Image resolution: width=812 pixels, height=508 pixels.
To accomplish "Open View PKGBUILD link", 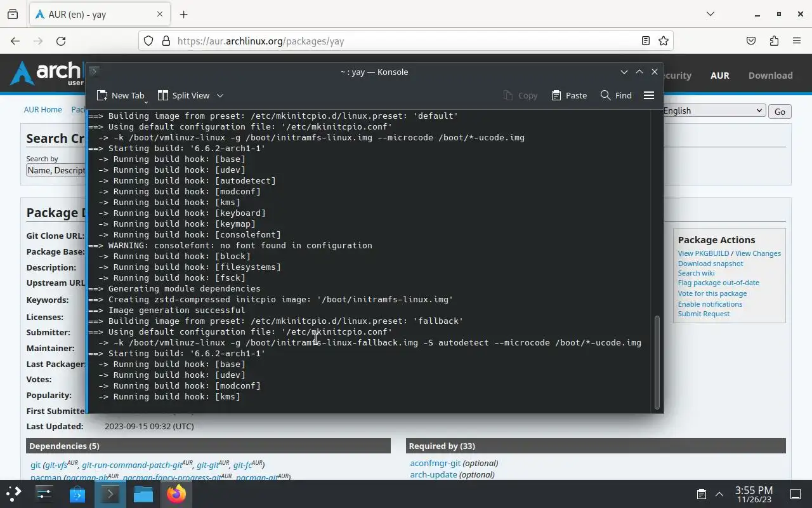I will tap(703, 253).
